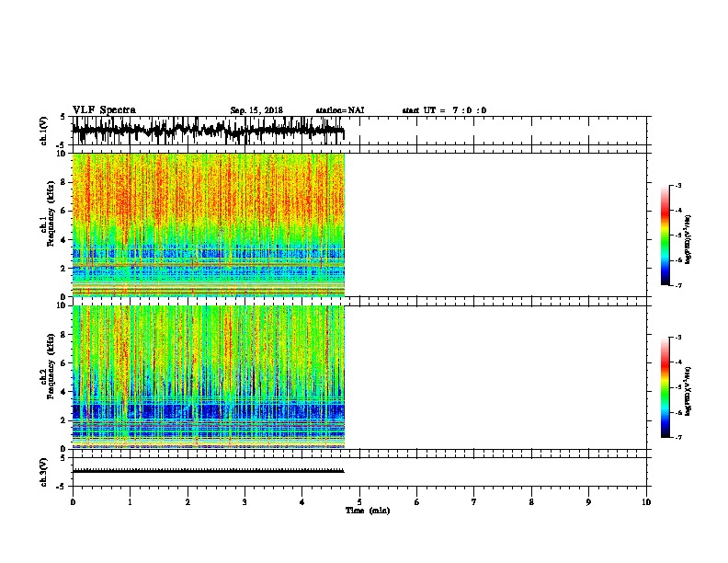The height and width of the screenshot is (563, 728).
Task: Click the "6" kHz tick on ch.2 frequency axis
Action: click(63, 363)
